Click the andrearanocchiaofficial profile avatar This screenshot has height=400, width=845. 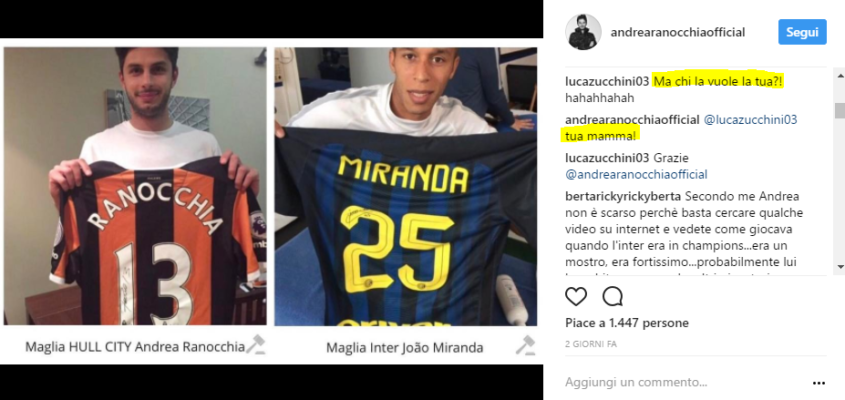coord(583,32)
